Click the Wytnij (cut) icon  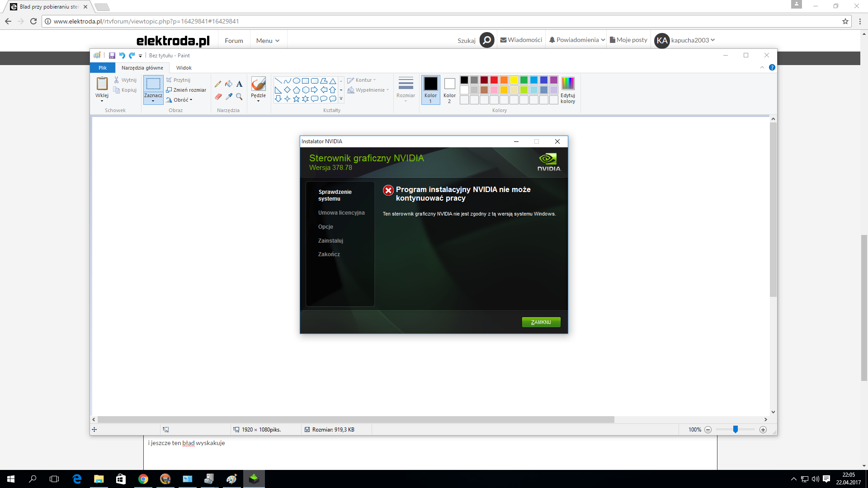click(116, 80)
